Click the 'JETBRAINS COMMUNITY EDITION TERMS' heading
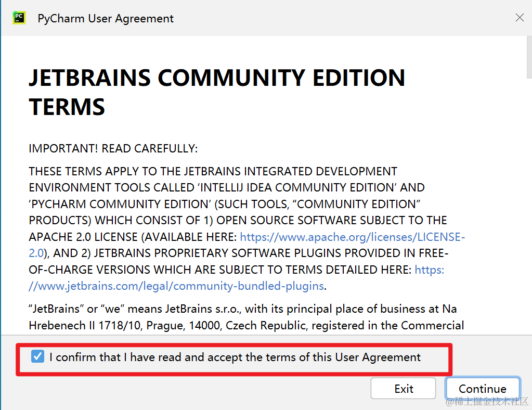Image resolution: width=532 pixels, height=410 pixels. click(217, 92)
